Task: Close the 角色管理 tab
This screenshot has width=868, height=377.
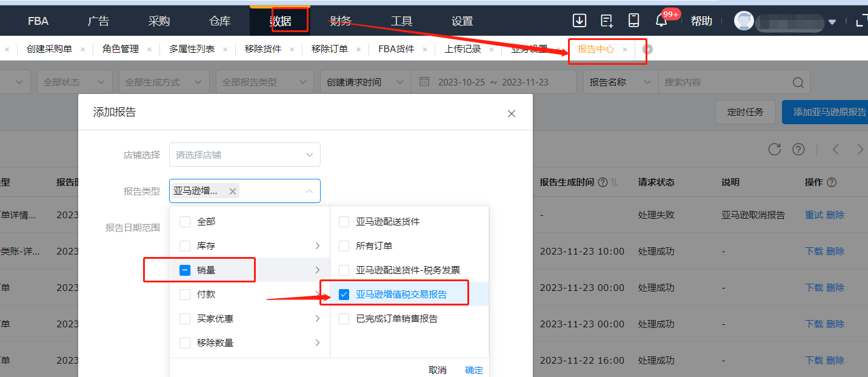Action: point(149,50)
